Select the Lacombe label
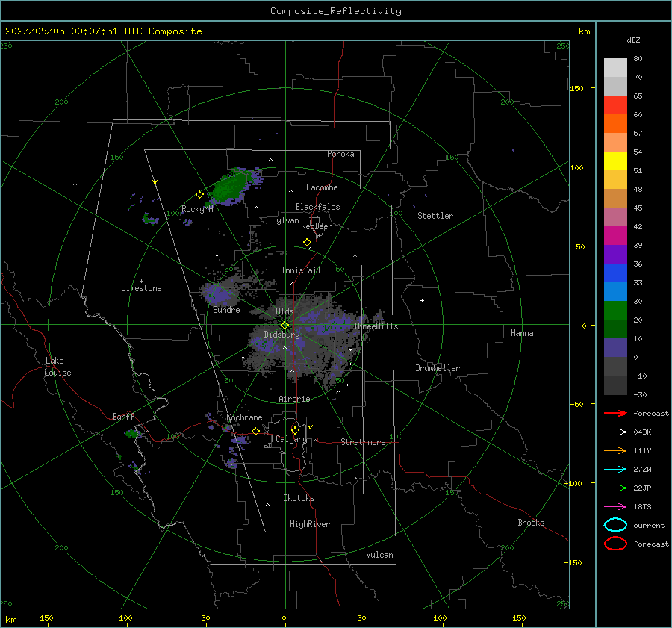The image size is (672, 628). pyautogui.click(x=322, y=187)
